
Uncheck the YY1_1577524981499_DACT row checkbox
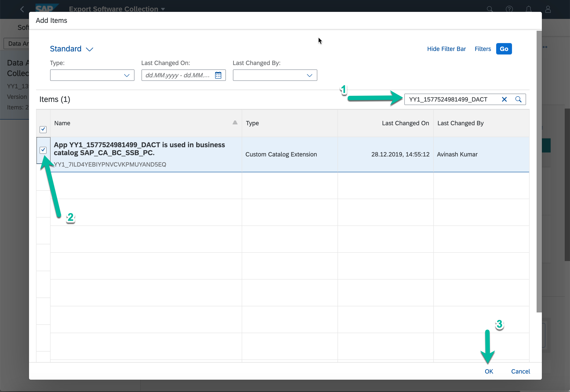pos(43,150)
